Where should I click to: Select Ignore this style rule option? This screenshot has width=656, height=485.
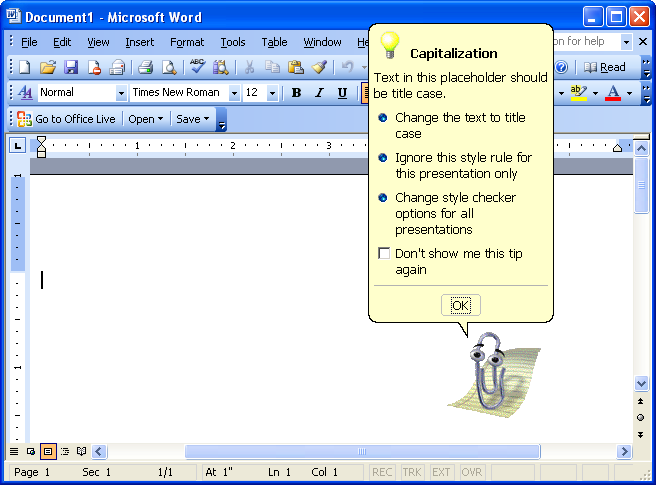coord(463,166)
